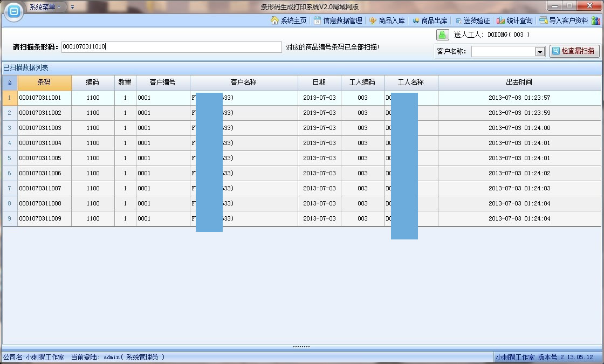Screen dimensions: 604x364
Task: Click 送人工人: DODONG( 003 ) label
Action: coord(492,35)
